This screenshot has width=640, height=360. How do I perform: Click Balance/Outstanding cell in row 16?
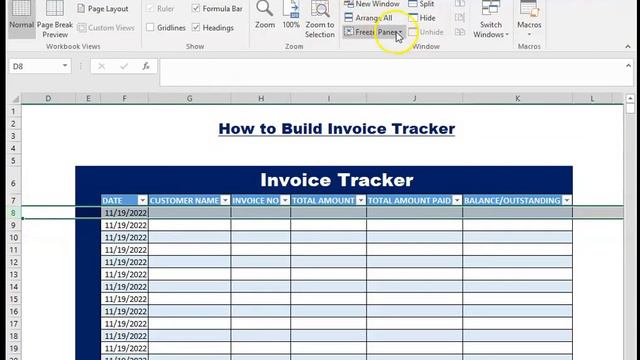(518, 311)
